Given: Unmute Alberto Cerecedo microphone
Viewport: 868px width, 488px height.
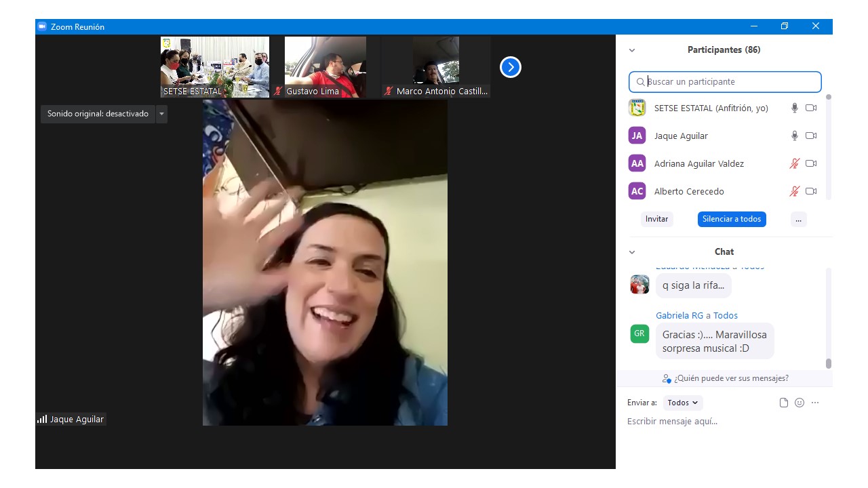Looking at the screenshot, I should [x=795, y=191].
